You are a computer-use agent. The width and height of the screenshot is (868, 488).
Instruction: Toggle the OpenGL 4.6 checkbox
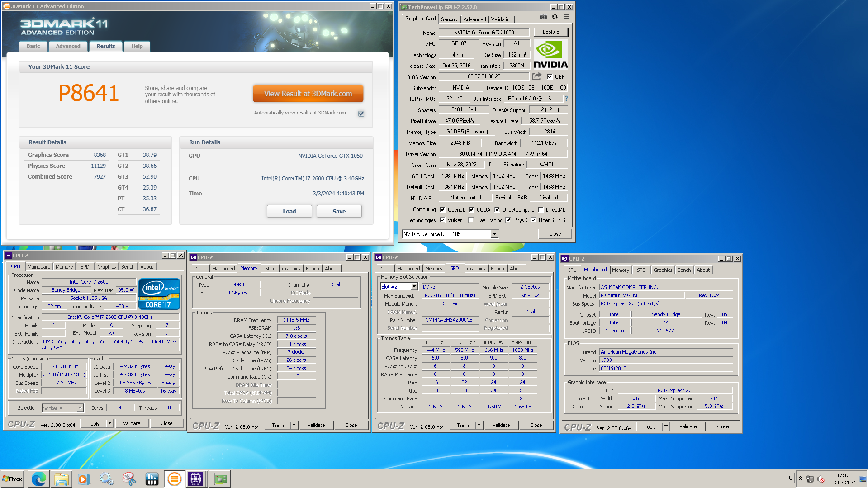coord(533,220)
